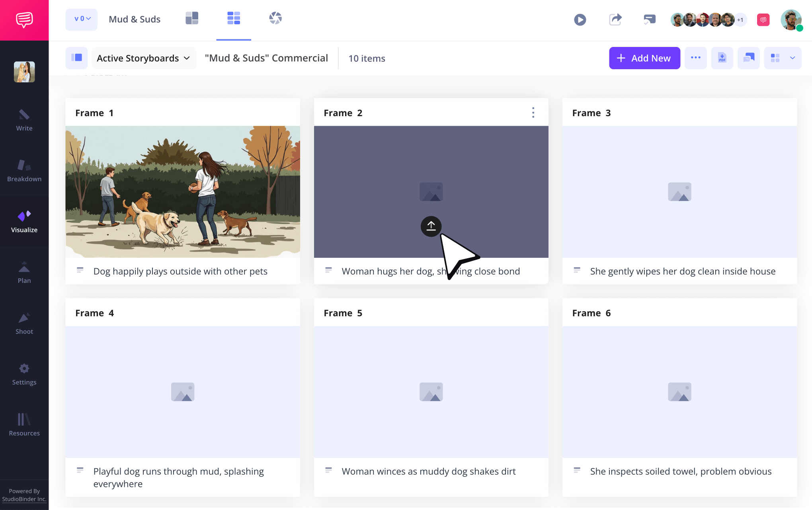This screenshot has width=812, height=510.
Task: Open the Breakdown section in sidebar
Action: click(24, 171)
